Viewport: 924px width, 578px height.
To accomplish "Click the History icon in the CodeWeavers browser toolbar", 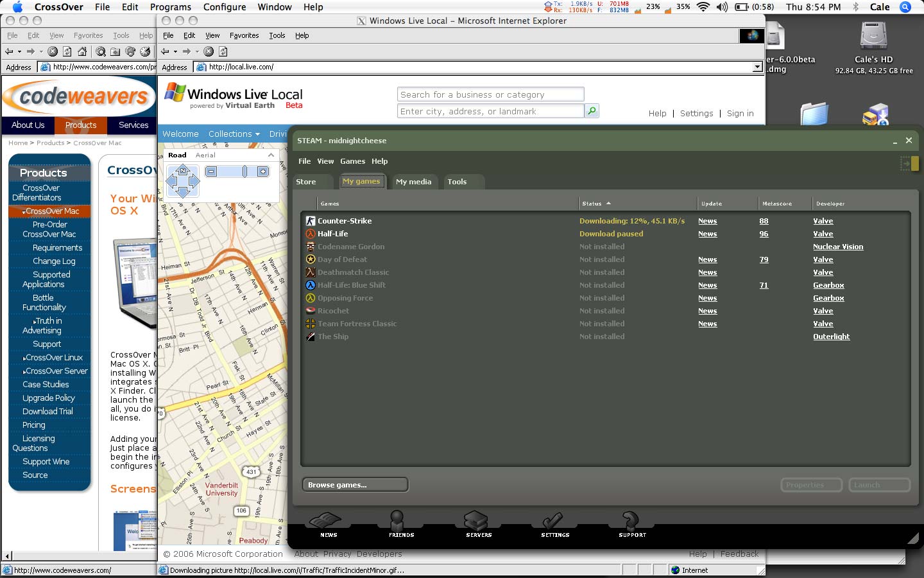I will 145,51.
